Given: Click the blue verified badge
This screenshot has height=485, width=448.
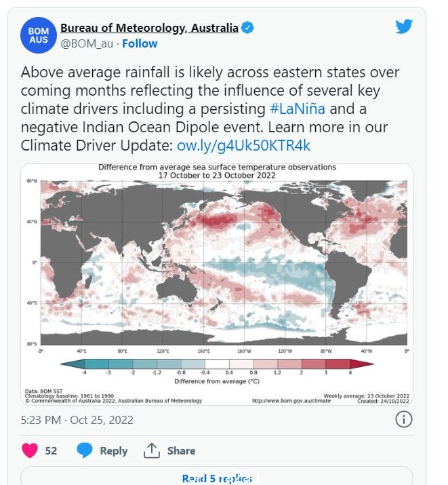Looking at the screenshot, I should point(247,28).
